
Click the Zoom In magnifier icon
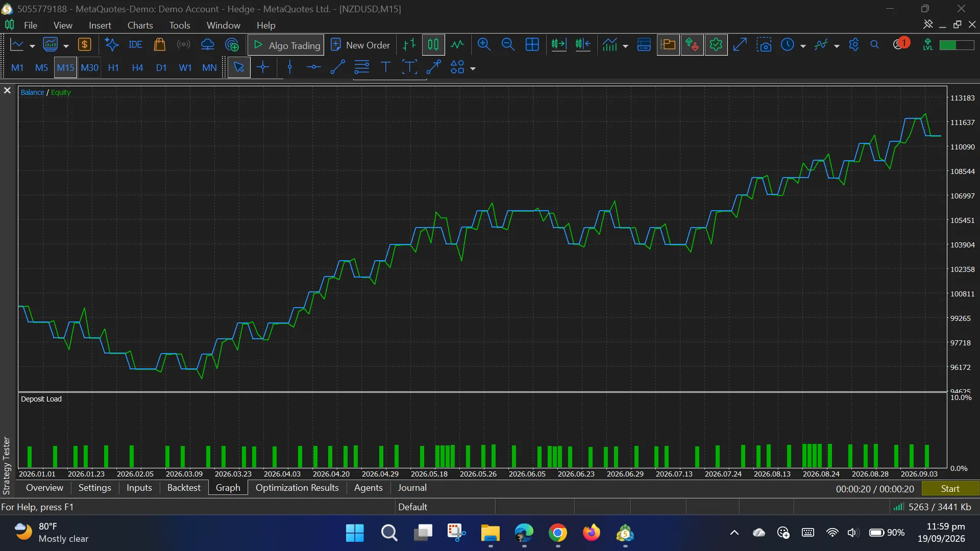(x=484, y=45)
